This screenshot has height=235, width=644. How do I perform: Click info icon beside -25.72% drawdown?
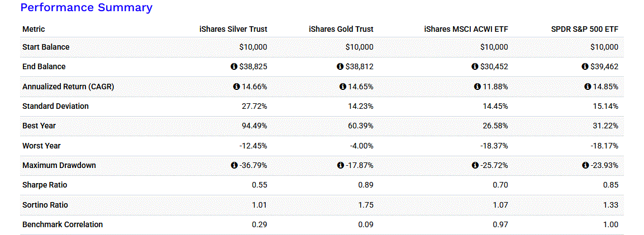click(x=475, y=165)
